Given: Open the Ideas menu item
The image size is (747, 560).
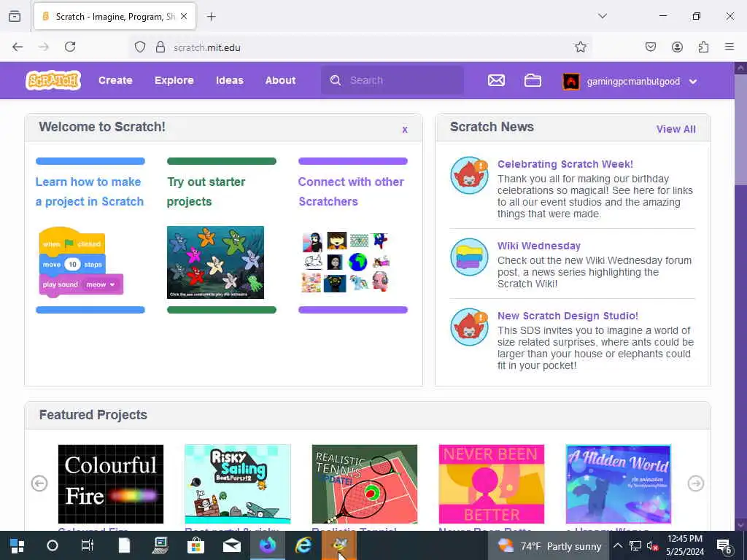Looking at the screenshot, I should (x=230, y=80).
